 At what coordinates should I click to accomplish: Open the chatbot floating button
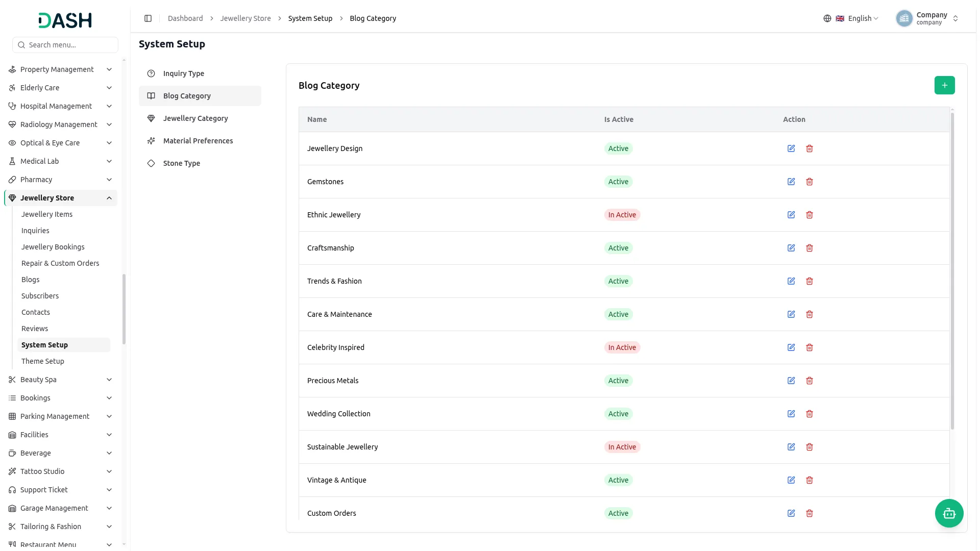click(x=949, y=513)
